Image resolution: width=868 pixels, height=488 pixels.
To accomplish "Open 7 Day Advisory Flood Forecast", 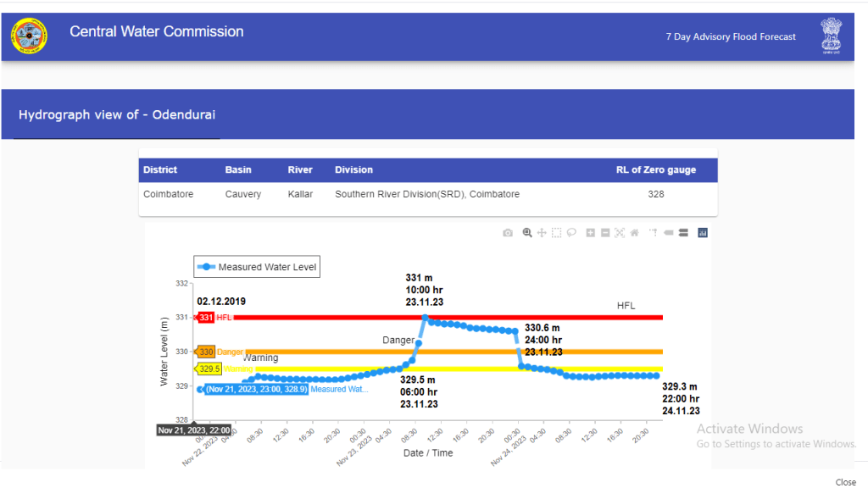I will [x=731, y=37].
